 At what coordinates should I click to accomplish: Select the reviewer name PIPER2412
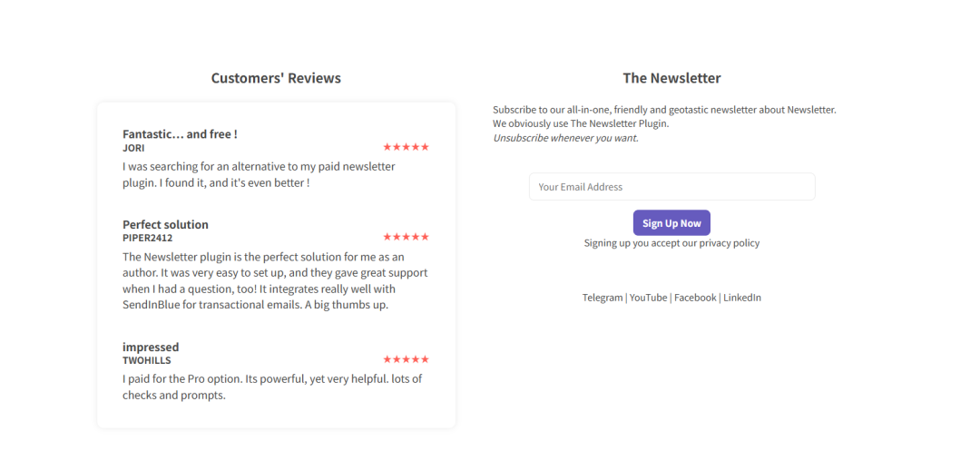click(x=147, y=238)
